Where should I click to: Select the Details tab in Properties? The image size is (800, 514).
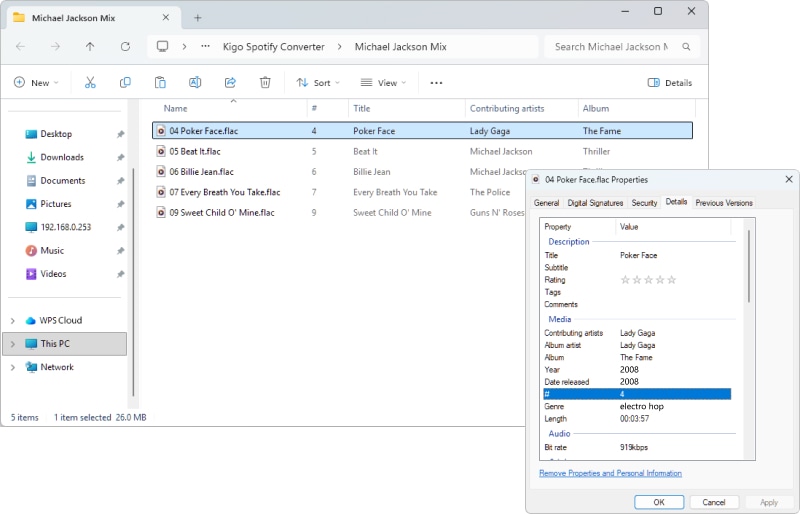pyautogui.click(x=677, y=202)
